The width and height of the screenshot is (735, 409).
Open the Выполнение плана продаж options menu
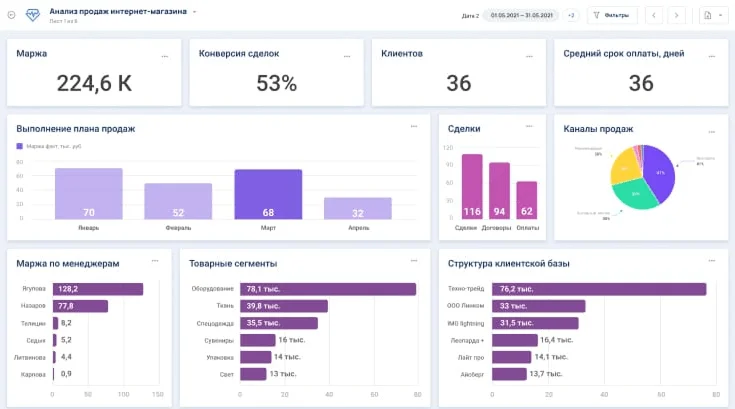pos(414,126)
